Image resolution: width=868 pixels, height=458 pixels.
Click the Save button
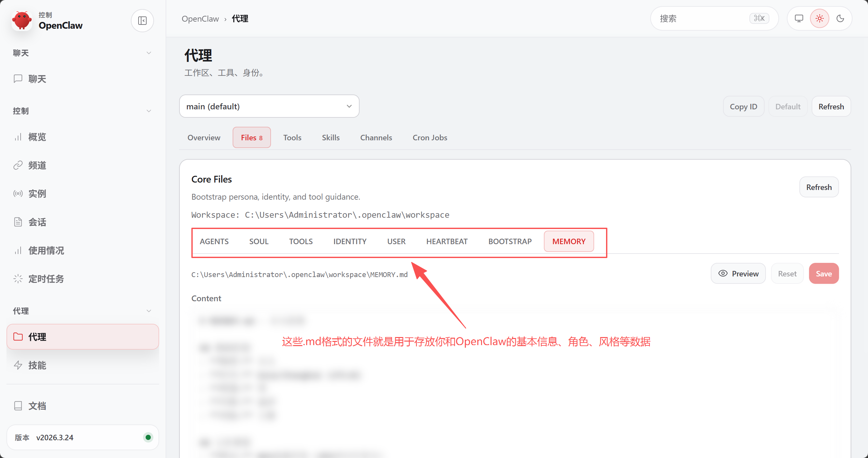(823, 274)
